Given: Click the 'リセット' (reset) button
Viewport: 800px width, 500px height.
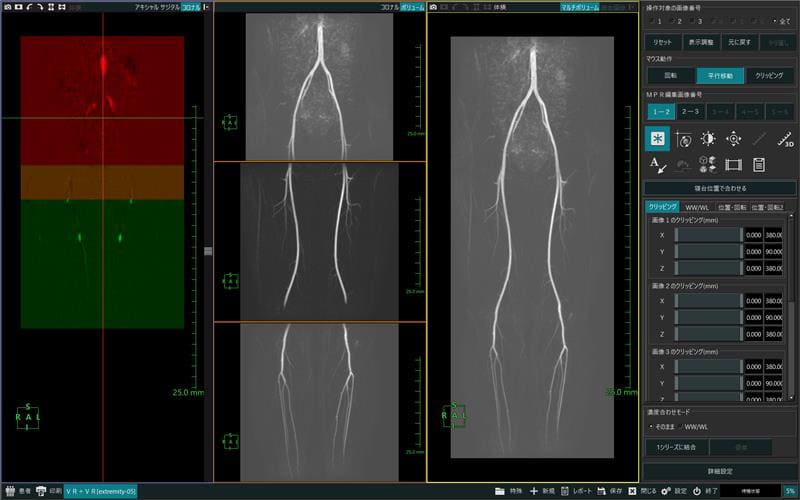Looking at the screenshot, I should (663, 42).
